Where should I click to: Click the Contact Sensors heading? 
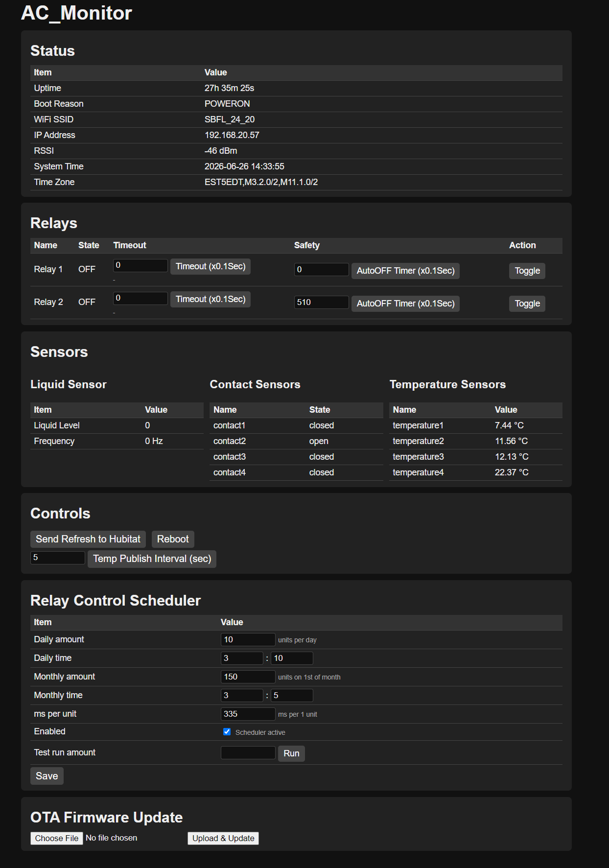coord(255,384)
